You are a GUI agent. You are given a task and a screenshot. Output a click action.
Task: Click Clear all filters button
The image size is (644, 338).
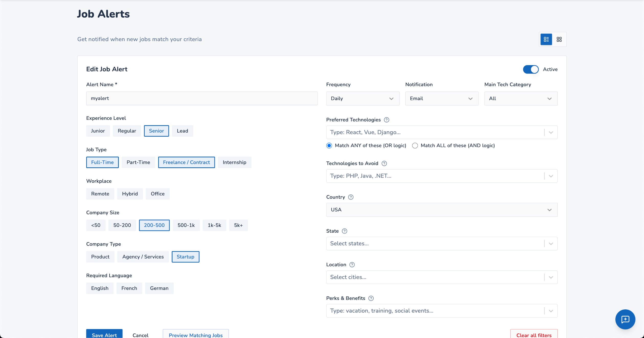tap(534, 335)
